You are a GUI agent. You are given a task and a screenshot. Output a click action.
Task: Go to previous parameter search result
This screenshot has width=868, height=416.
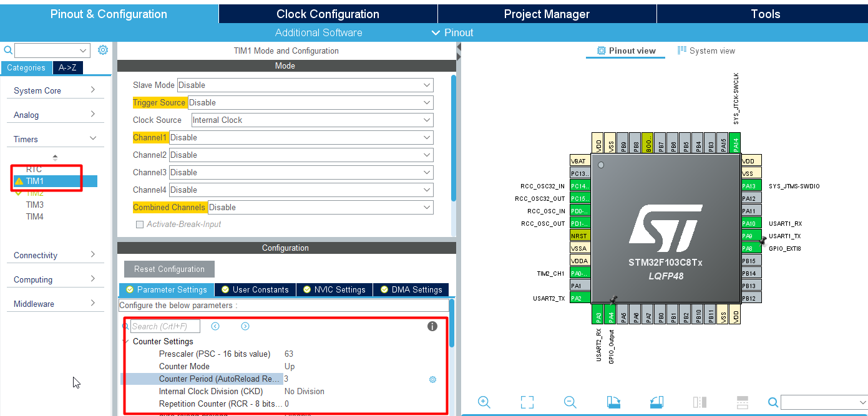[215, 326]
